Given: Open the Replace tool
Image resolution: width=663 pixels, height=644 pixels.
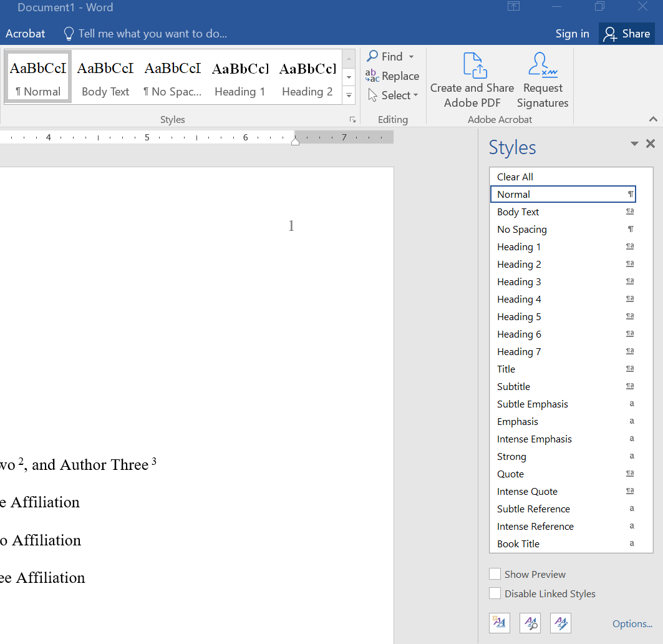Looking at the screenshot, I should click(x=392, y=76).
